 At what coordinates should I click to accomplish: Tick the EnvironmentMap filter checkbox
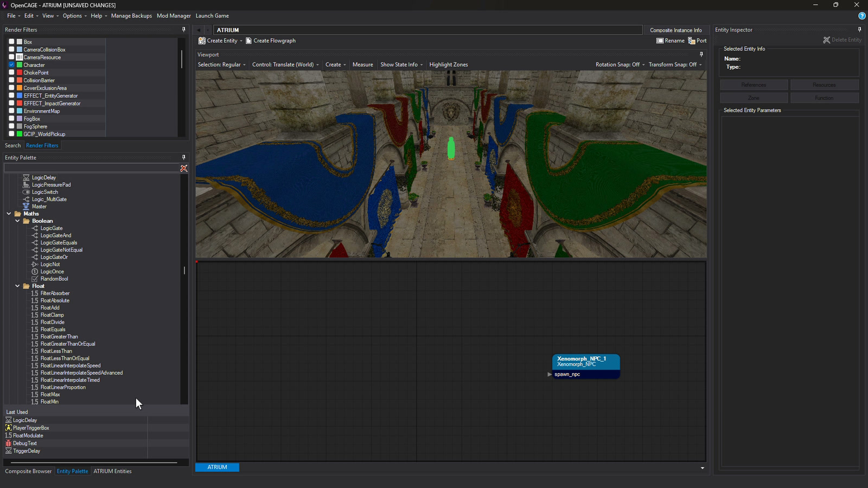coord(11,111)
